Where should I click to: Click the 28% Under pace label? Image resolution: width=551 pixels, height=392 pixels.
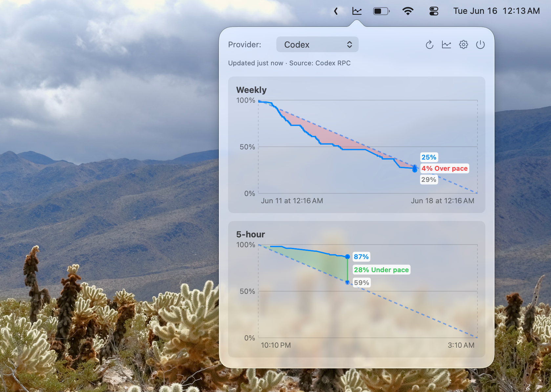pos(381,270)
